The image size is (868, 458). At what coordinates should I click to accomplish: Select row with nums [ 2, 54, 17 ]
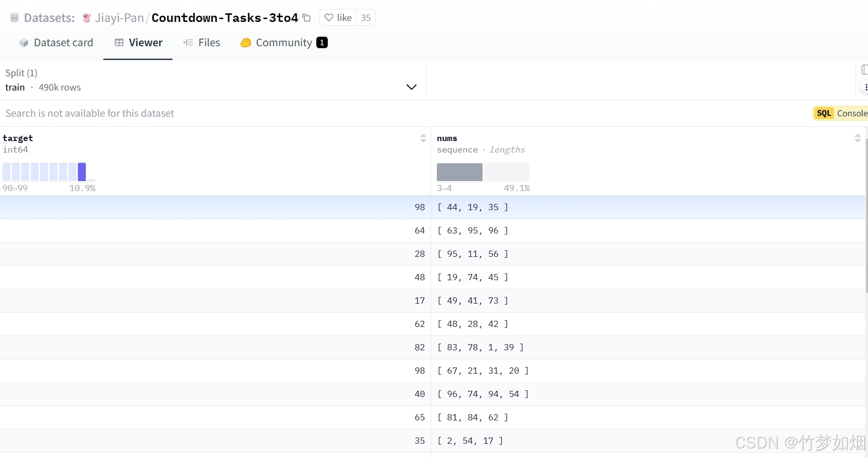(x=433, y=441)
